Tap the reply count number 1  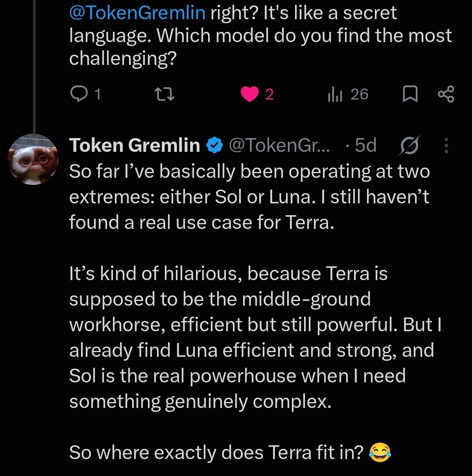(98, 94)
